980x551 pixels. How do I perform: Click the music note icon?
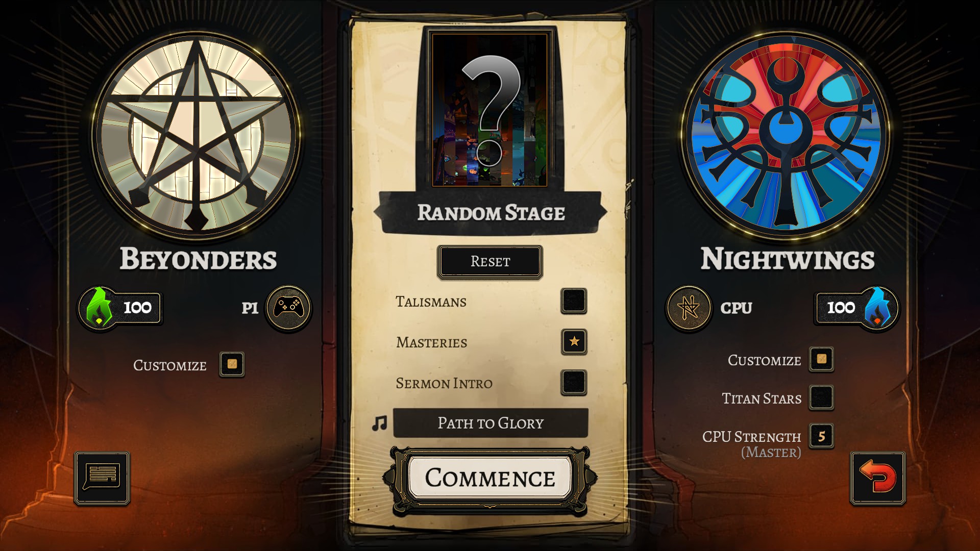379,423
